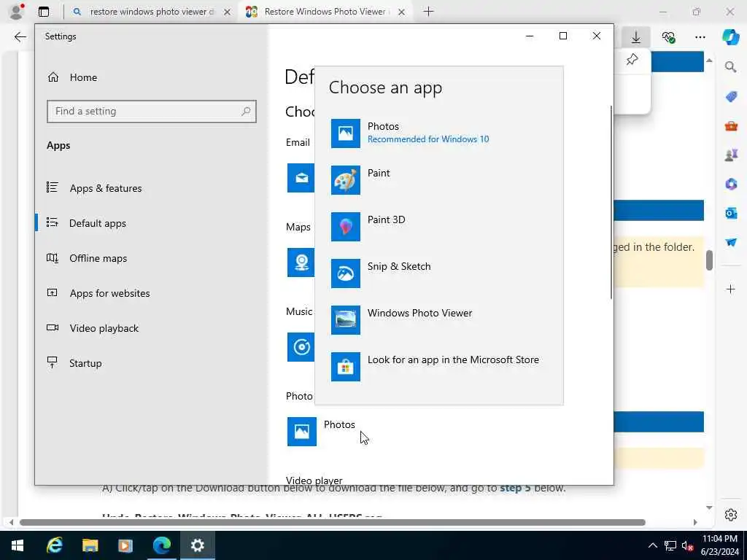The height and width of the screenshot is (560, 747).
Task: Pick Paint 3D as the default app
Action: (x=438, y=227)
